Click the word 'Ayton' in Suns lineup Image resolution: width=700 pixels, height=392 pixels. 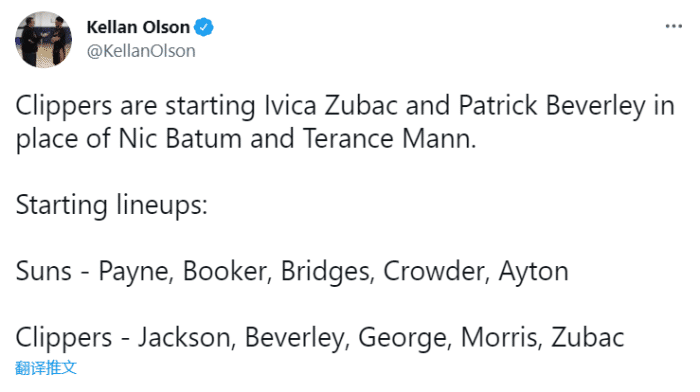pos(533,272)
